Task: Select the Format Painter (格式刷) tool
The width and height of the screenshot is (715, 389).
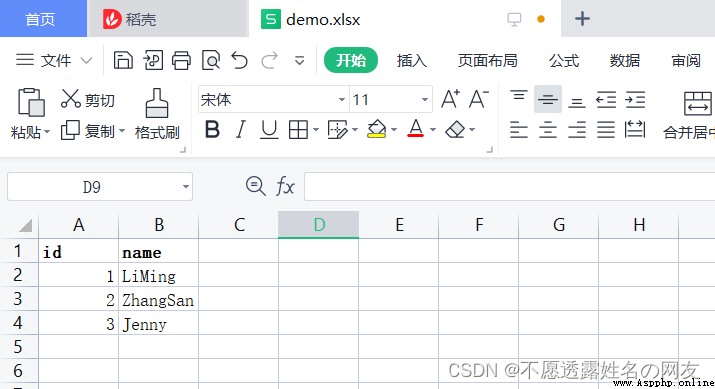Action: 157,114
